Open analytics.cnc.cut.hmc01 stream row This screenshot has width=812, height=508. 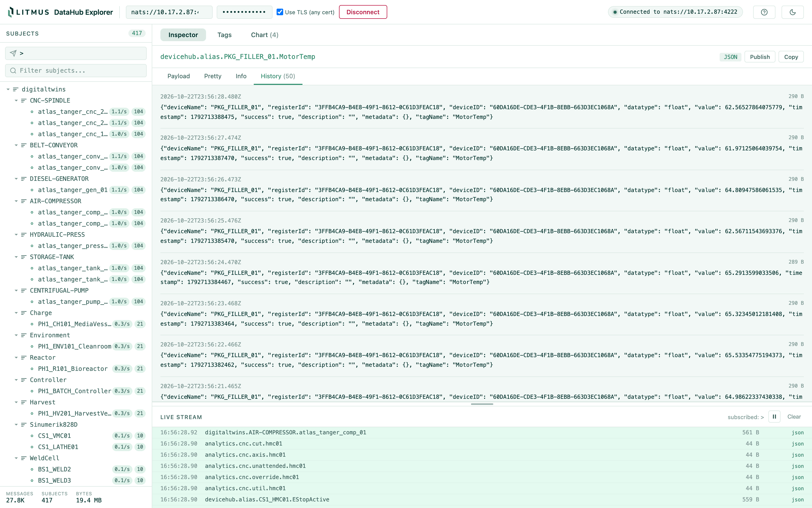[x=482, y=443]
